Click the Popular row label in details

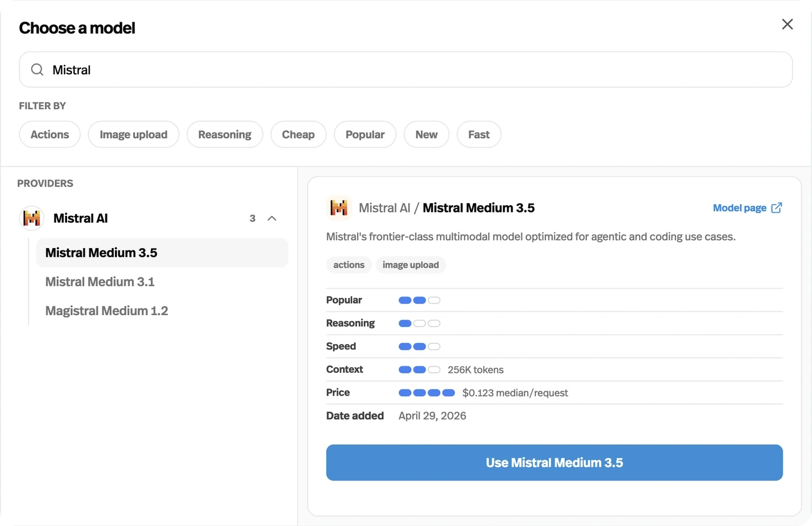click(344, 300)
